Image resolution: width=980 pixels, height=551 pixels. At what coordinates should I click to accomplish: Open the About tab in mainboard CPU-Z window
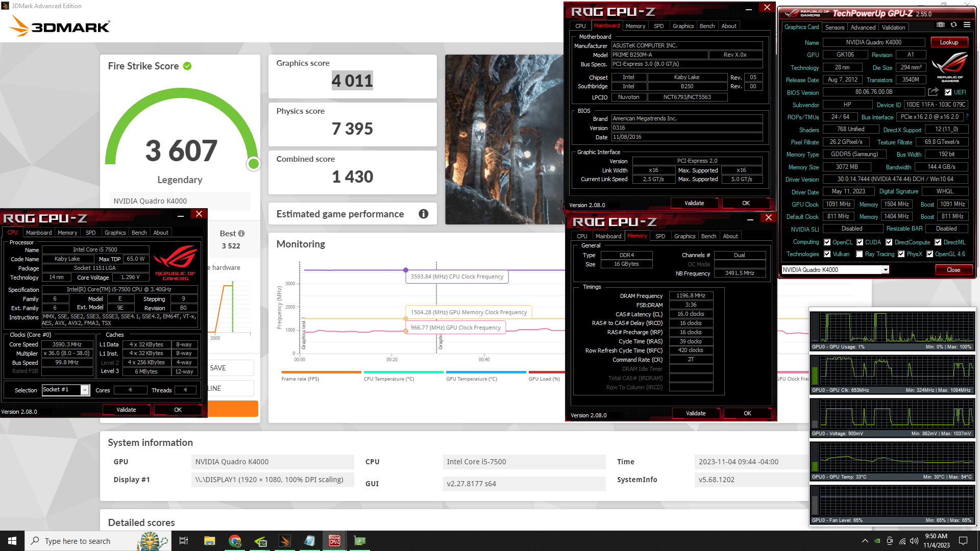(728, 26)
